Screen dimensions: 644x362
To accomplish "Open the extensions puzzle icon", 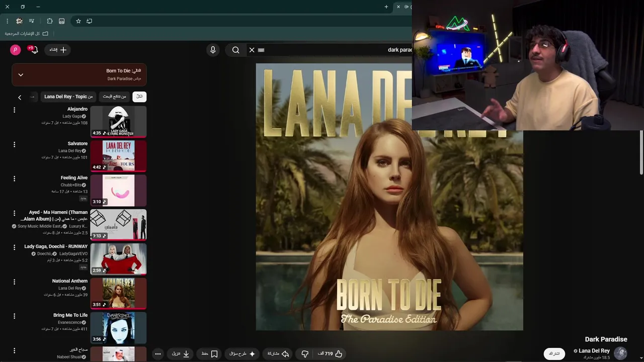I will [x=50, y=21].
